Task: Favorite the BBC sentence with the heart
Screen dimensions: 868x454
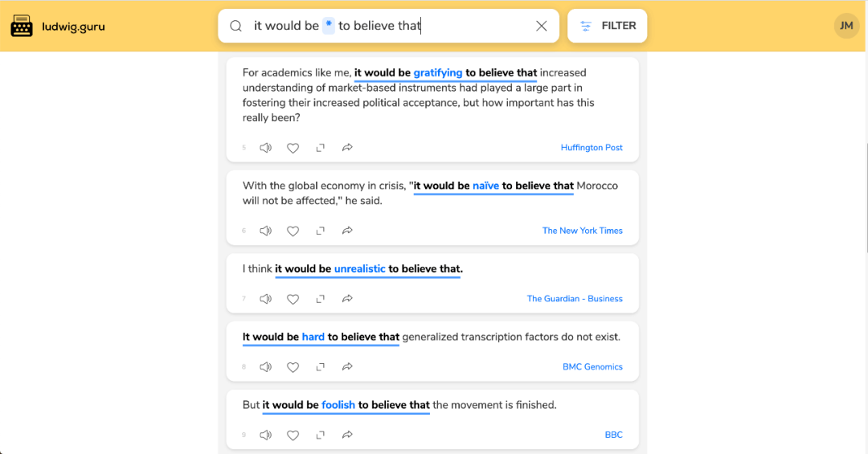Action: pyautogui.click(x=293, y=436)
